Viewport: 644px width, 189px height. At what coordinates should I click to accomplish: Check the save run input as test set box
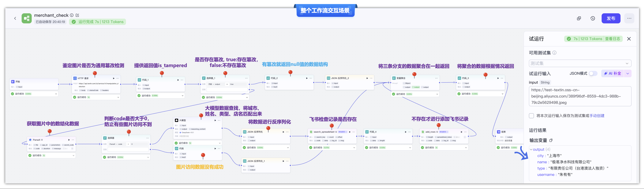(531, 116)
